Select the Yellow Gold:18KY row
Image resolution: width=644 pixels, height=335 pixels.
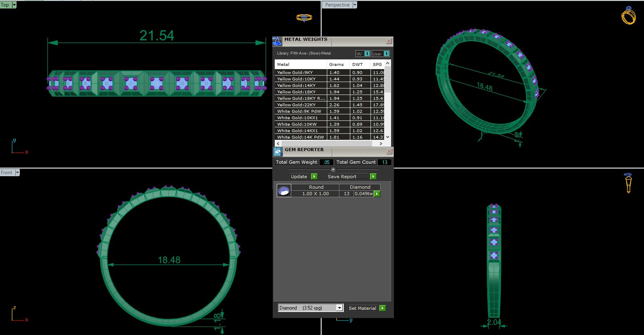(x=330, y=92)
